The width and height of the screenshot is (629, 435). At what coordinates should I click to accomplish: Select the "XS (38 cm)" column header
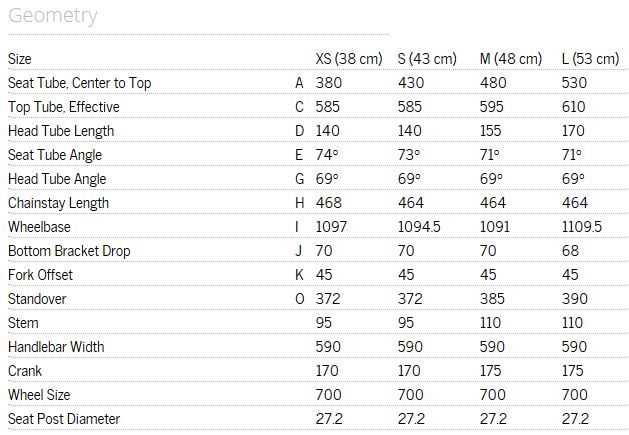point(349,59)
